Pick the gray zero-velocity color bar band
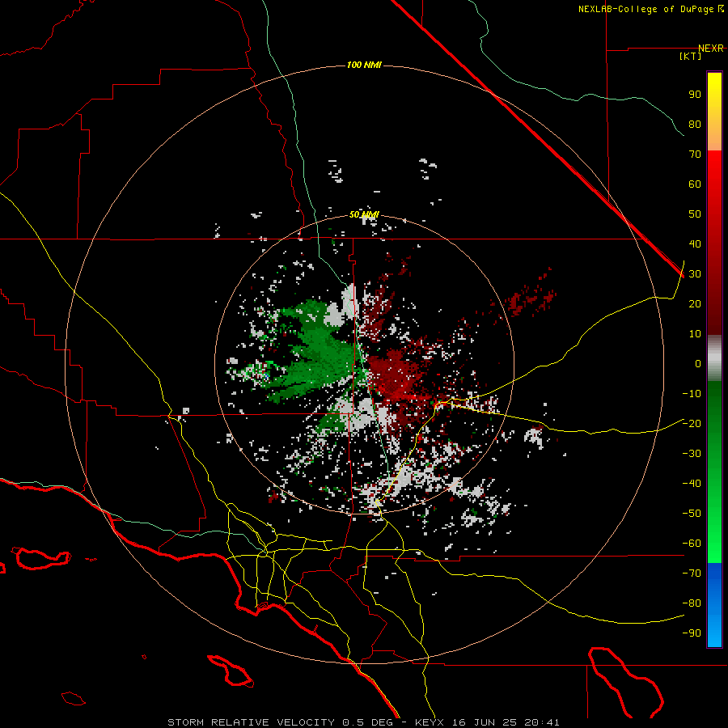This screenshot has width=728, height=728. click(714, 358)
